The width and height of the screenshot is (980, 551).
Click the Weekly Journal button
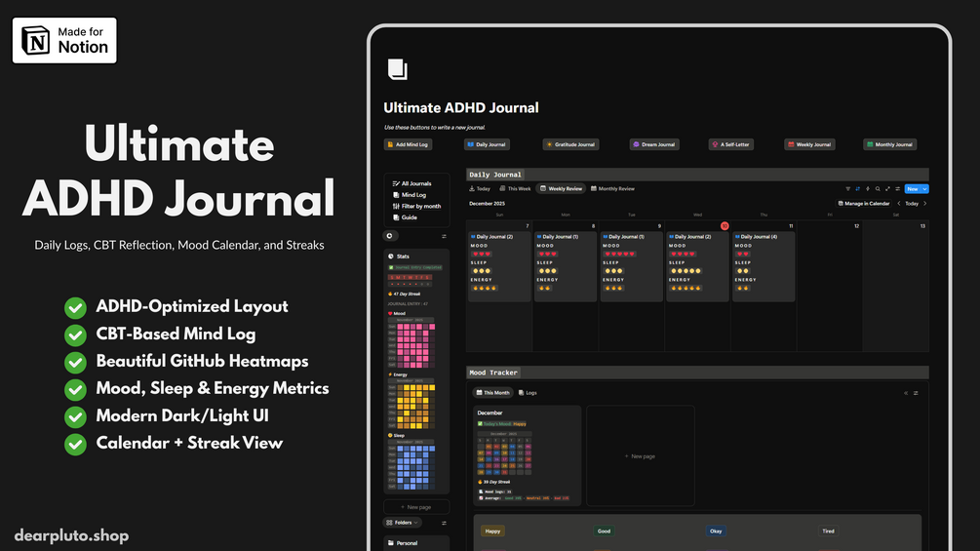809,144
